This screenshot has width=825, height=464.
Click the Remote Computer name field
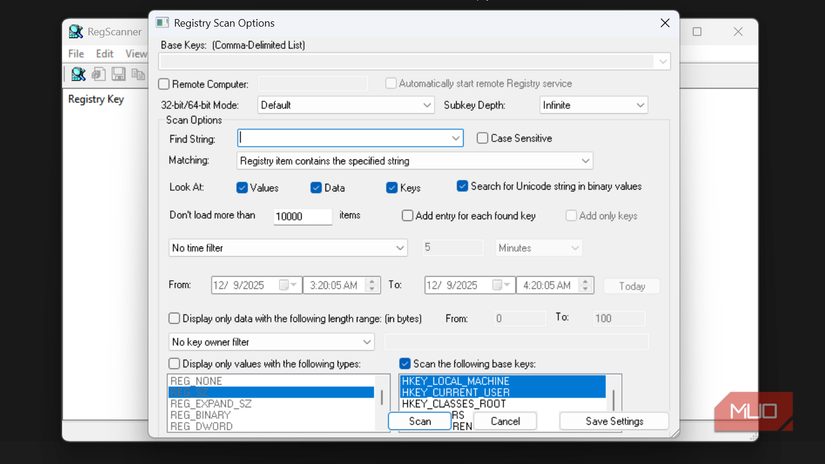(313, 84)
